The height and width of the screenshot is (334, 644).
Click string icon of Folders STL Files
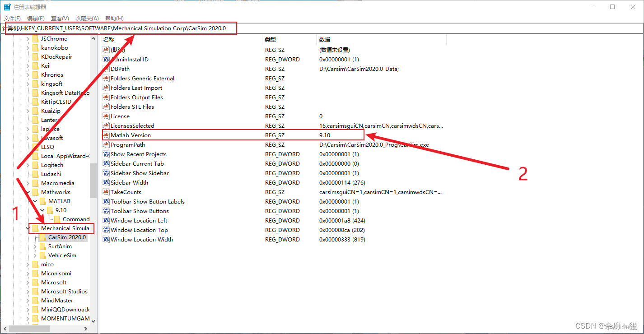(x=106, y=107)
